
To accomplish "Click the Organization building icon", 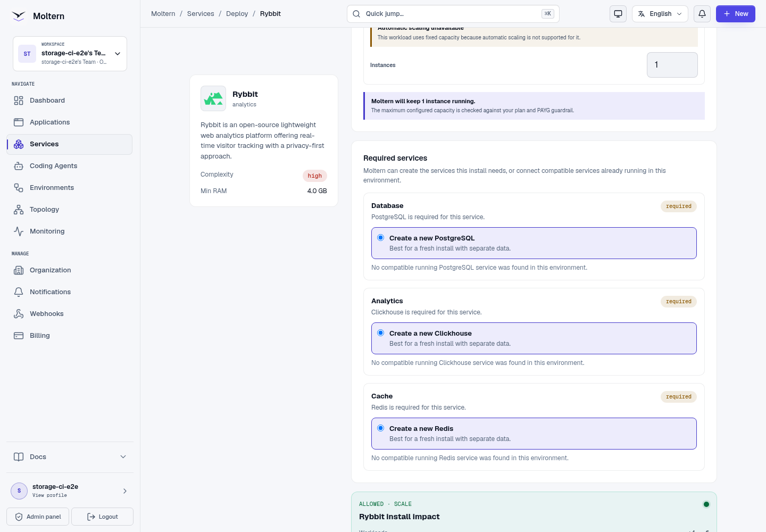I will pos(19,270).
